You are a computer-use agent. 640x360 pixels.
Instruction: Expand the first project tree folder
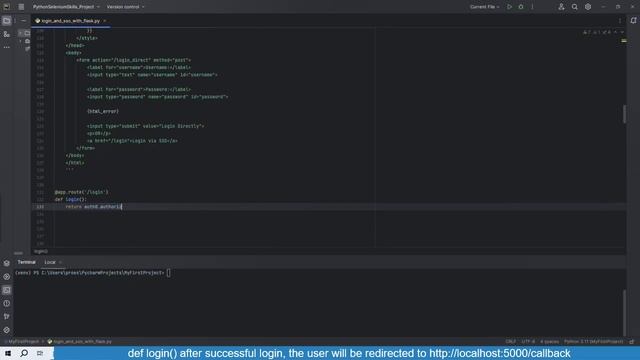pyautogui.click(x=20, y=33)
